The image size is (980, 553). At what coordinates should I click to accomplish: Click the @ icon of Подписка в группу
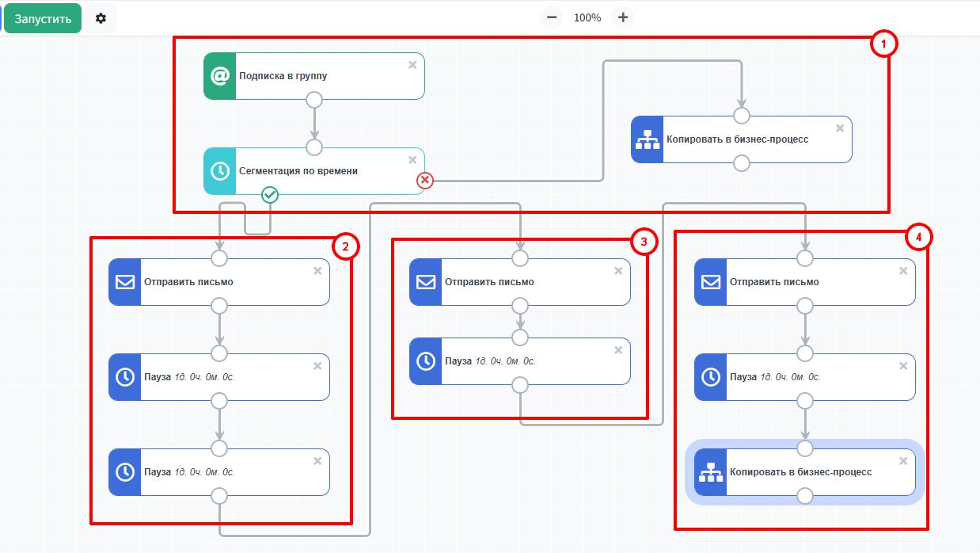pos(219,76)
